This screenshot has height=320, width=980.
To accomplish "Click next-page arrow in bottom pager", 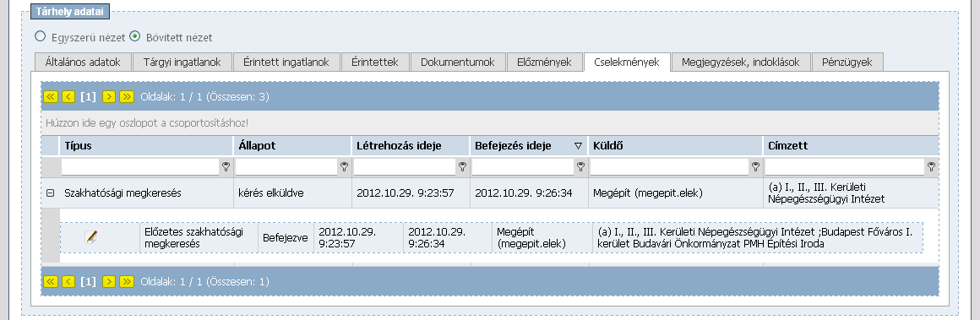I will click(x=109, y=282).
